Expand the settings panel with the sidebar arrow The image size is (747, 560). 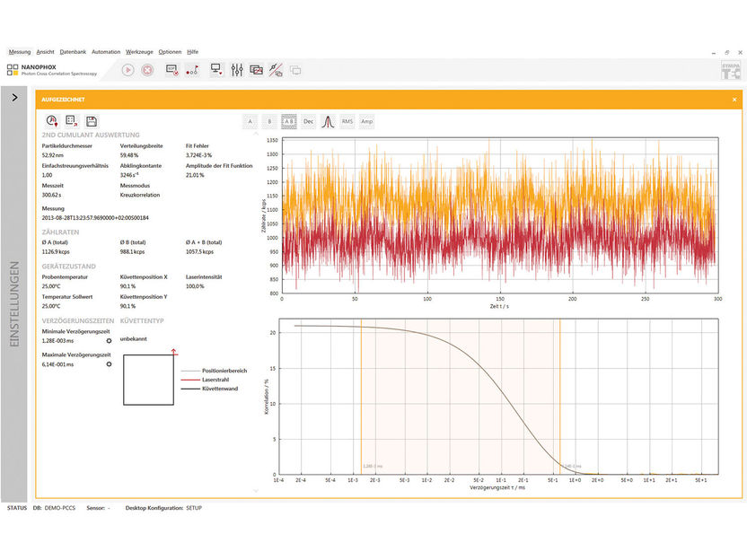pyautogui.click(x=13, y=100)
